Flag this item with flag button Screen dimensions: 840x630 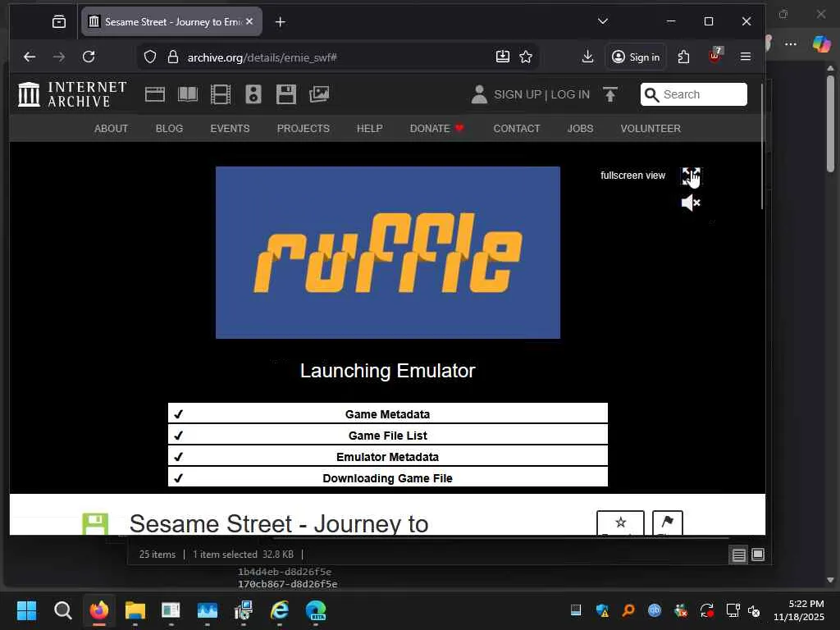668,523
